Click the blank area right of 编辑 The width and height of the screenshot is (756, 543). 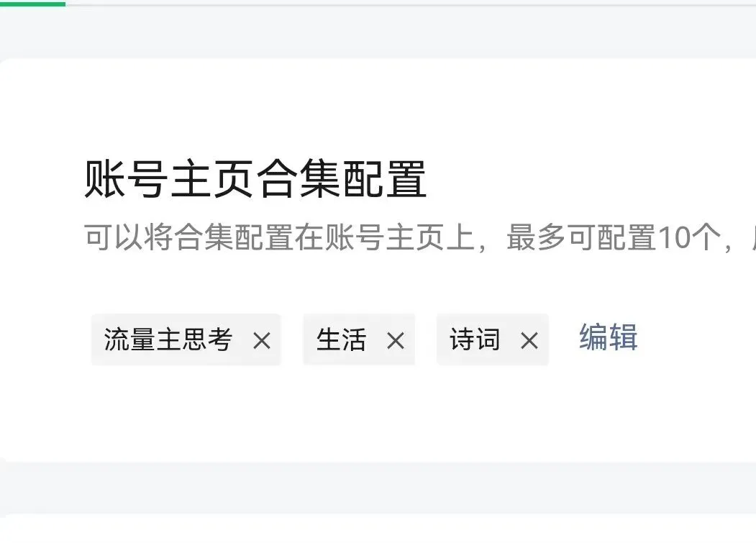pyautogui.click(x=697, y=337)
